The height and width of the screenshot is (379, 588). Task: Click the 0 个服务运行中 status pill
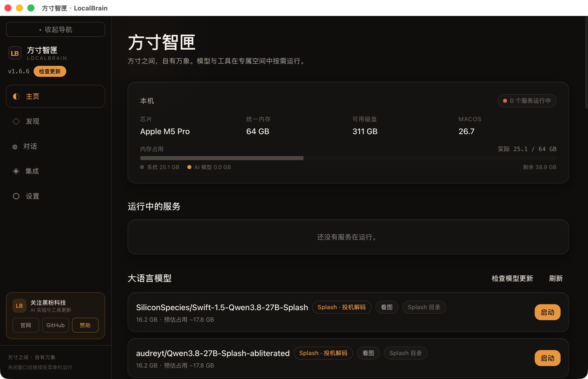527,101
